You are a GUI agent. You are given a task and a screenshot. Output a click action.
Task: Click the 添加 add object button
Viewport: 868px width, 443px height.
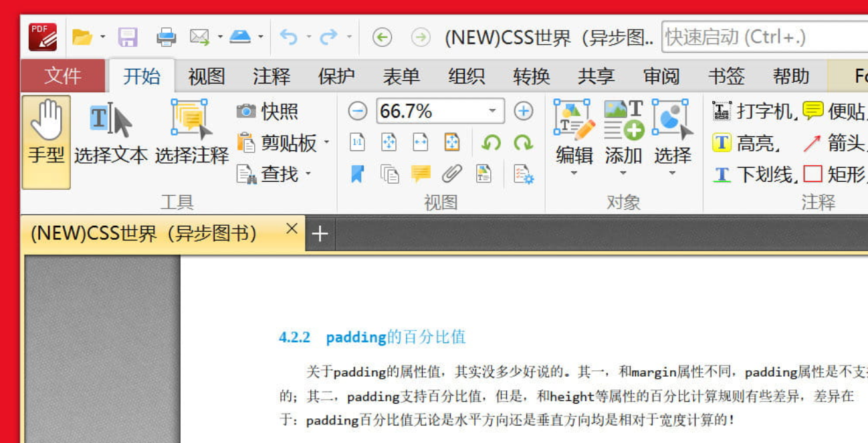623,134
